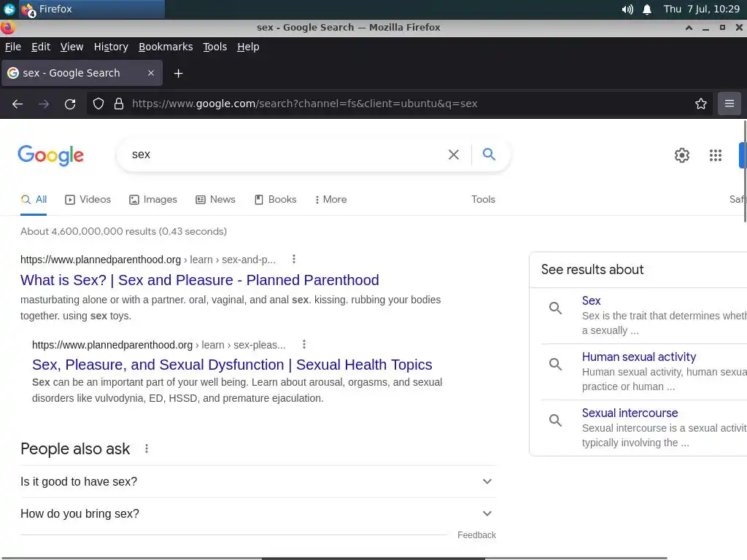Open notifications bell in top panel
This screenshot has width=747, height=560.
pyautogui.click(x=646, y=9)
